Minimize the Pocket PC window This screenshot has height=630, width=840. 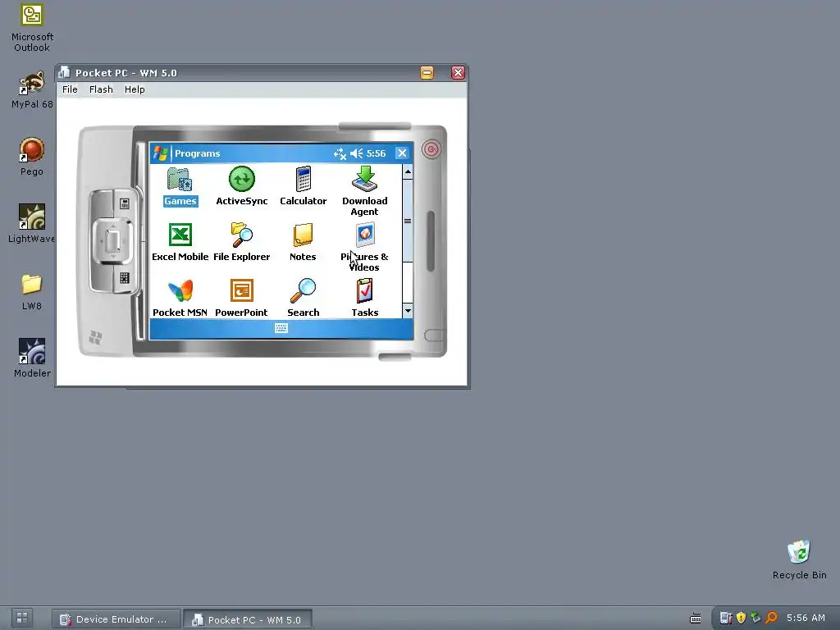pos(427,73)
